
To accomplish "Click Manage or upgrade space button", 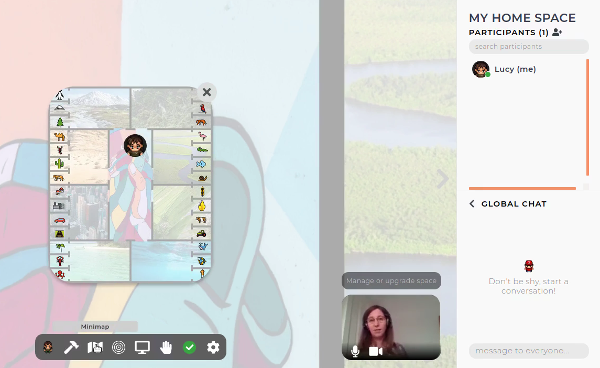I will (x=391, y=280).
